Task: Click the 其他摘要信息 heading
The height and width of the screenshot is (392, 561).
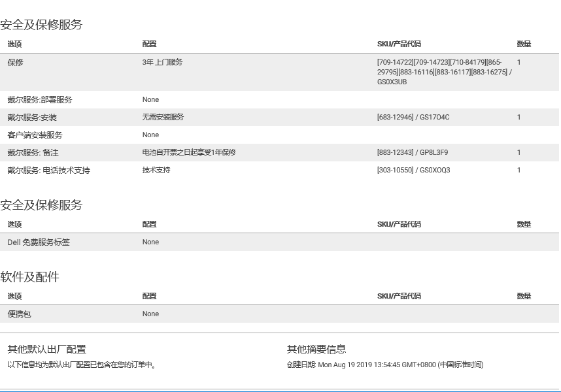Action: click(316, 350)
